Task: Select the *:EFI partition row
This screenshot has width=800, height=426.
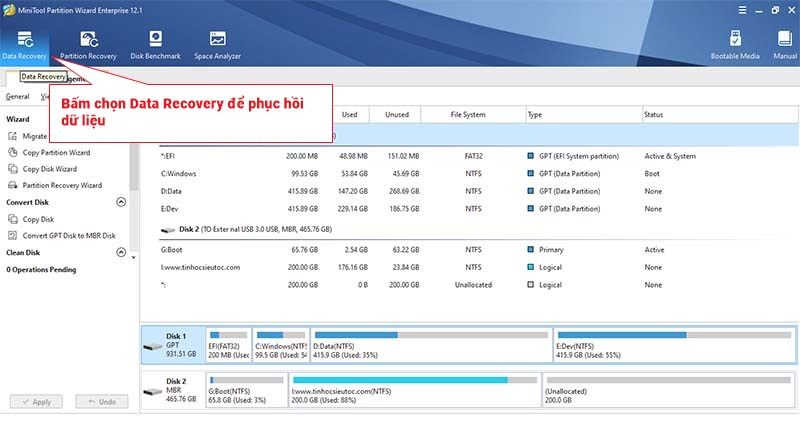Action: tap(478, 156)
